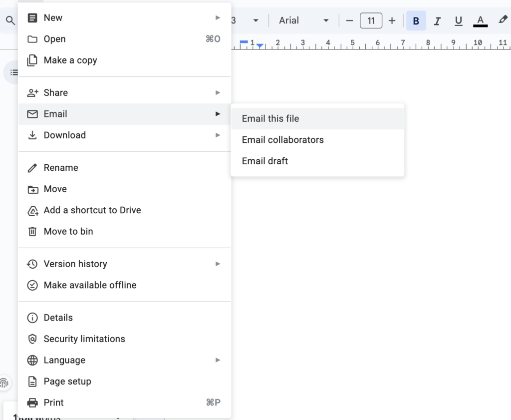Open the highlight colour pen tool
This screenshot has width=511, height=420.
pos(502,20)
